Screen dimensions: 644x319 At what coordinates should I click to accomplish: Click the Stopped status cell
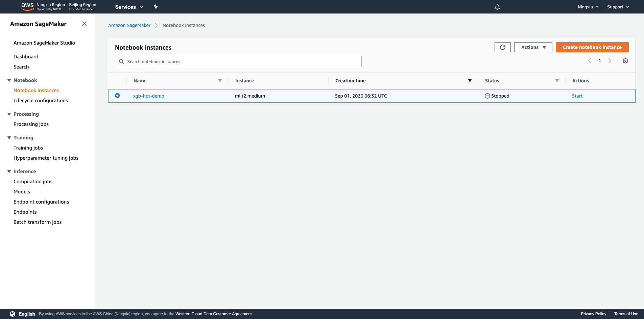pyautogui.click(x=497, y=96)
